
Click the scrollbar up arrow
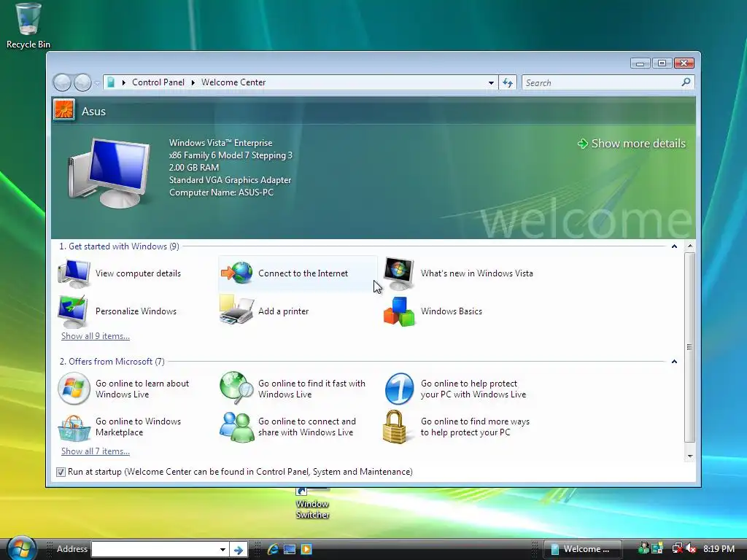(690, 246)
